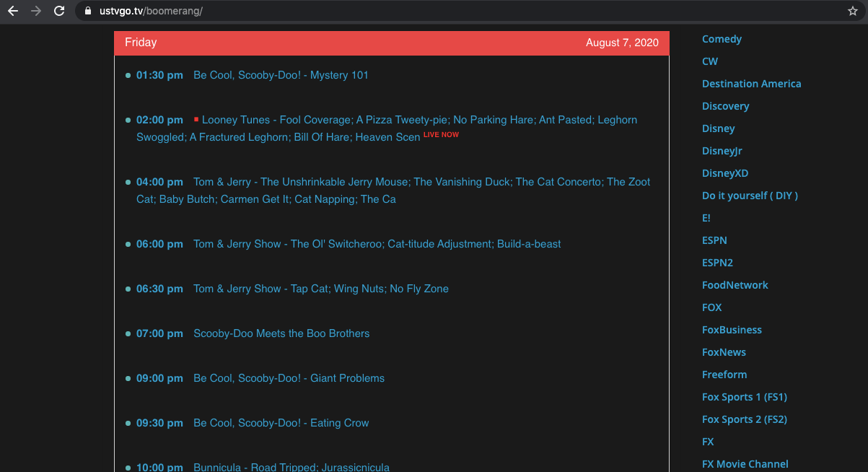Viewport: 868px width, 472px height.
Task: Open Bunnicula - Road Tripped listing
Action: click(291, 467)
